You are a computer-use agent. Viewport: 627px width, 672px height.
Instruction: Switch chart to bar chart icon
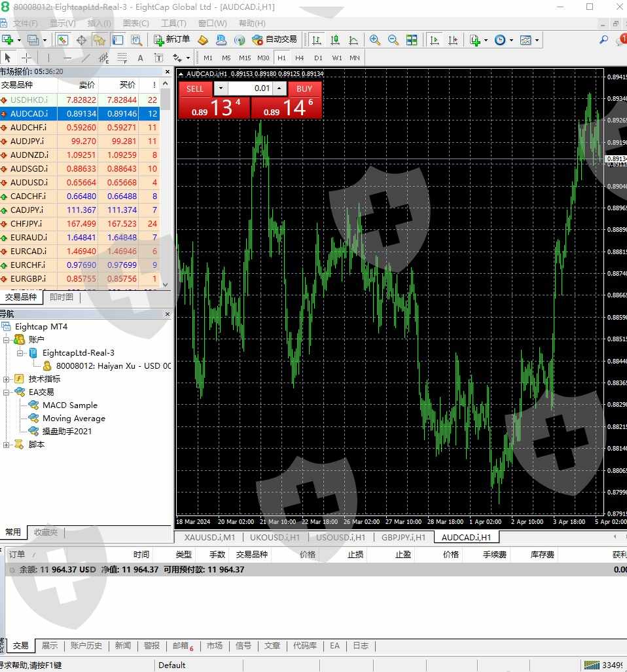317,40
